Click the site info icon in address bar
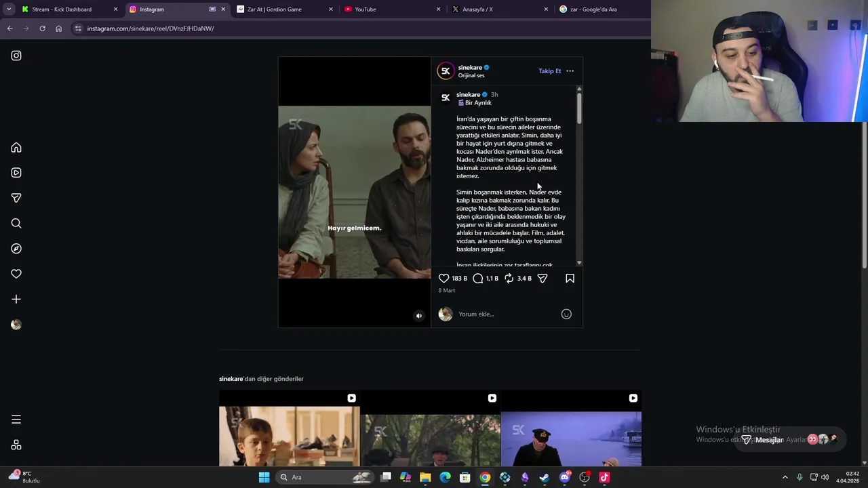Image resolution: width=868 pixels, height=488 pixels. click(x=78, y=28)
